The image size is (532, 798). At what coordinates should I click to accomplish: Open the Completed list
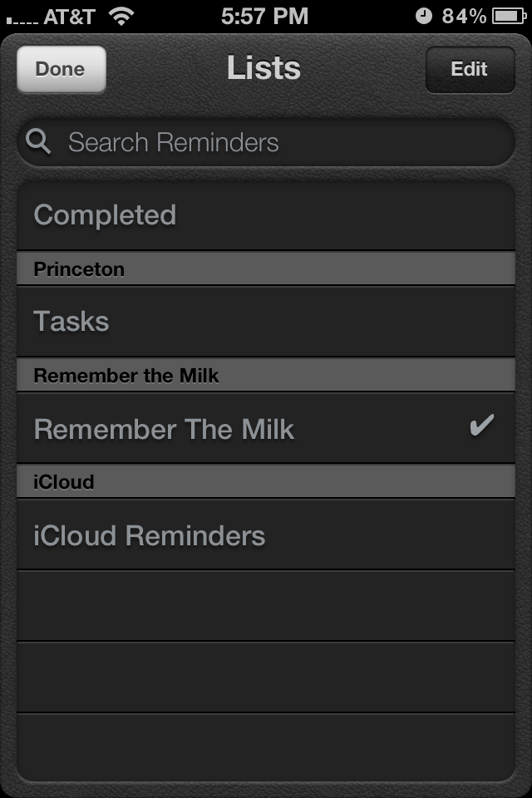tap(266, 214)
